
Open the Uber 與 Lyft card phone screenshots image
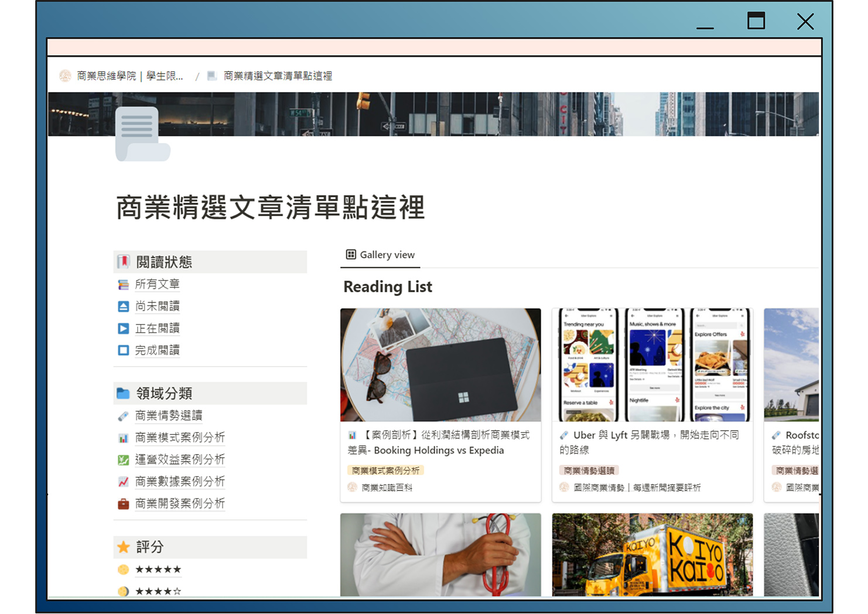tap(652, 364)
